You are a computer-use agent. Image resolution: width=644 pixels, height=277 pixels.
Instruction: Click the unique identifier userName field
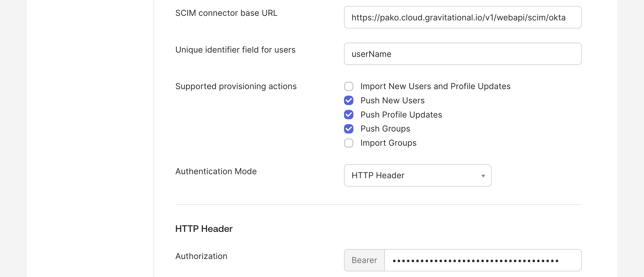click(462, 54)
